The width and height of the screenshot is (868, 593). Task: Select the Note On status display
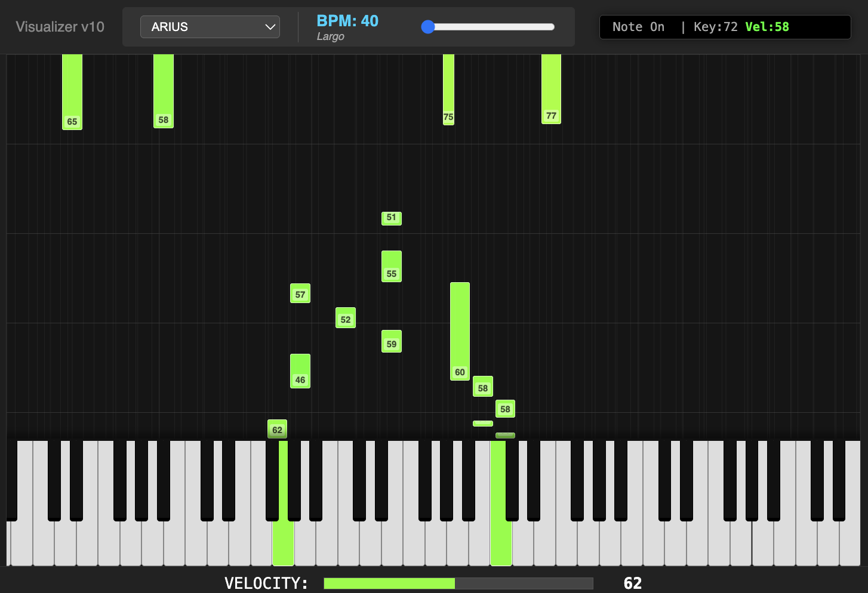pyautogui.click(x=725, y=27)
